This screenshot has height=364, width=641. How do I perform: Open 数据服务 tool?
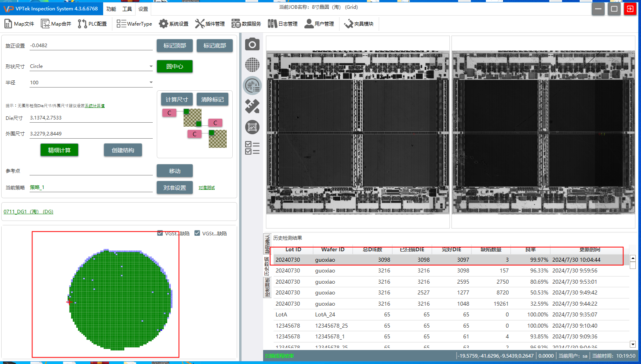[246, 24]
